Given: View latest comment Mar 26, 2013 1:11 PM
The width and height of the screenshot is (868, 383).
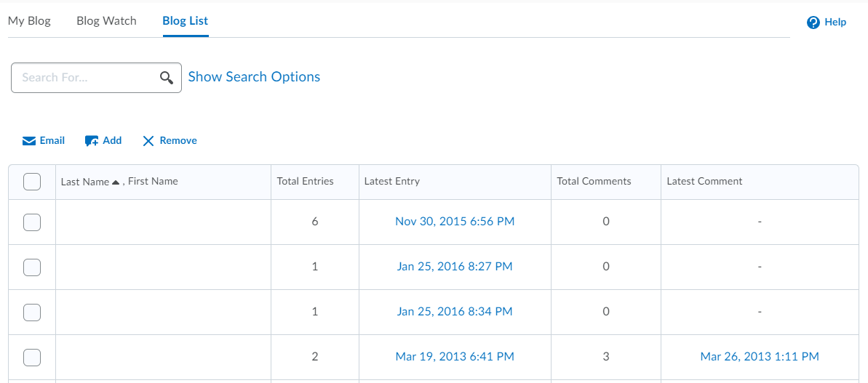Looking at the screenshot, I should click(760, 357).
